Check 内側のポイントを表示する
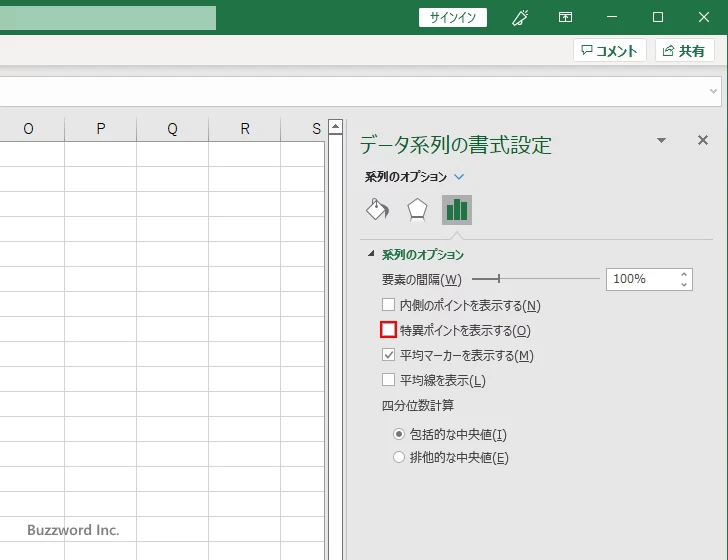Image resolution: width=728 pixels, height=560 pixels. coord(389,305)
